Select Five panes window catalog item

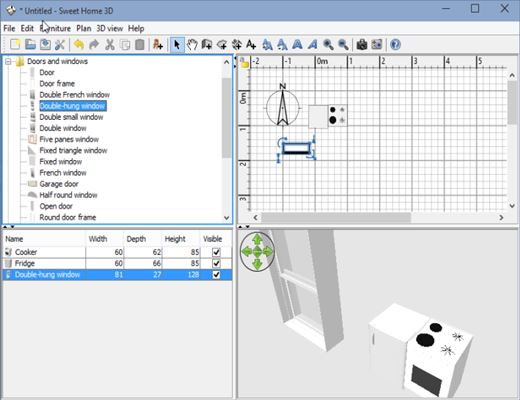(69, 139)
